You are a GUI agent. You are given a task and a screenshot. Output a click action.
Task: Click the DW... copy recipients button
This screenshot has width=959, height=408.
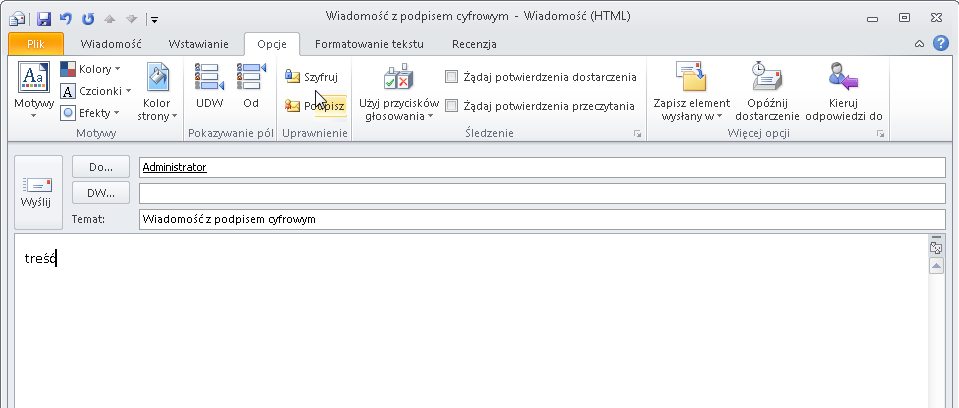(101, 193)
